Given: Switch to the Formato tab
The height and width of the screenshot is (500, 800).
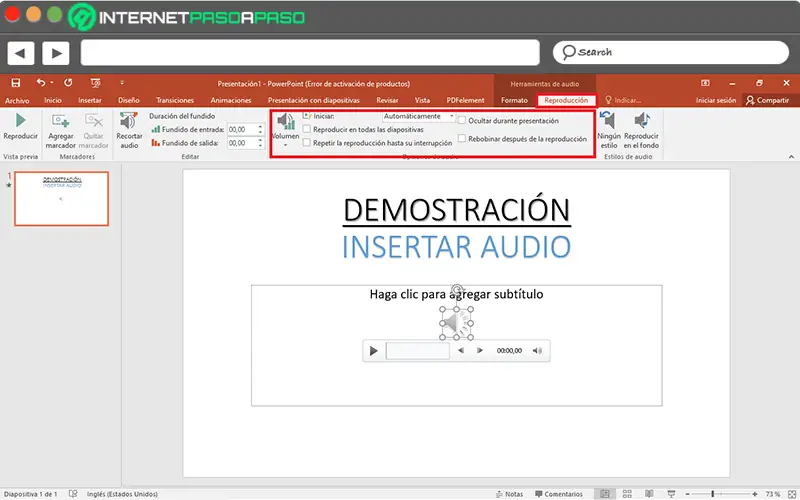Looking at the screenshot, I should [514, 100].
